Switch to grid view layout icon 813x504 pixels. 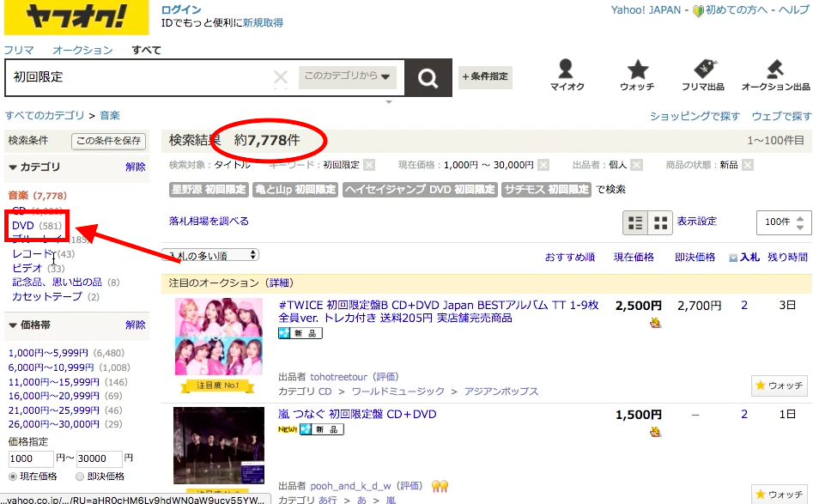click(x=660, y=223)
